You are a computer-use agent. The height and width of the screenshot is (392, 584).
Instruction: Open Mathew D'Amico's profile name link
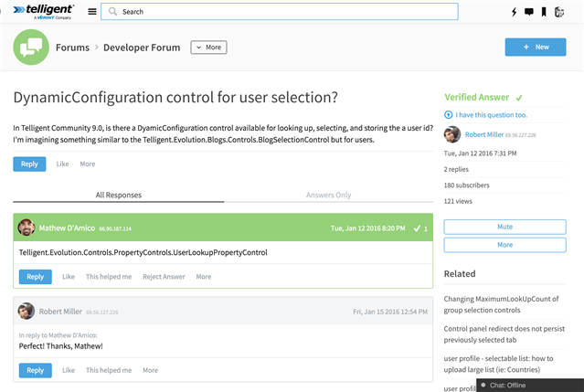point(67,228)
